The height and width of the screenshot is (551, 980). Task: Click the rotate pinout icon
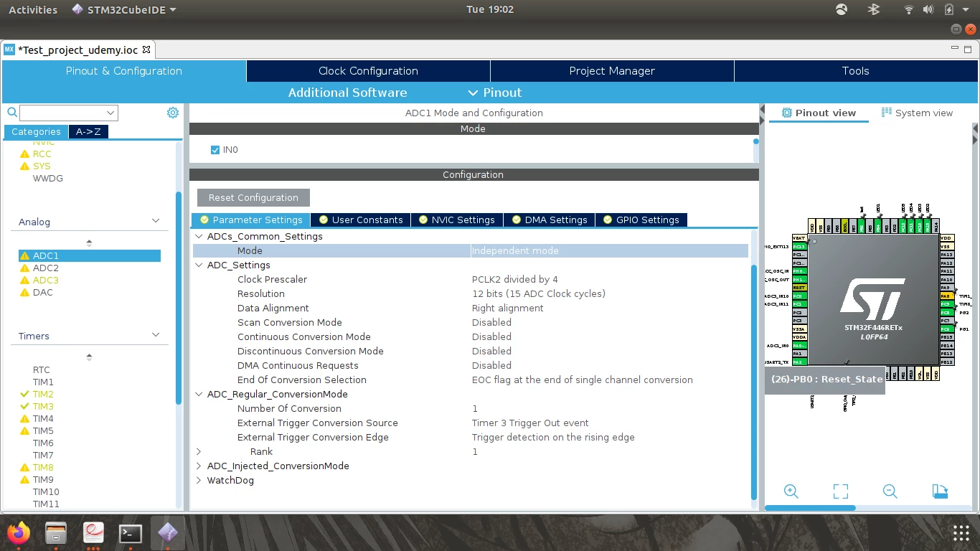point(940,491)
